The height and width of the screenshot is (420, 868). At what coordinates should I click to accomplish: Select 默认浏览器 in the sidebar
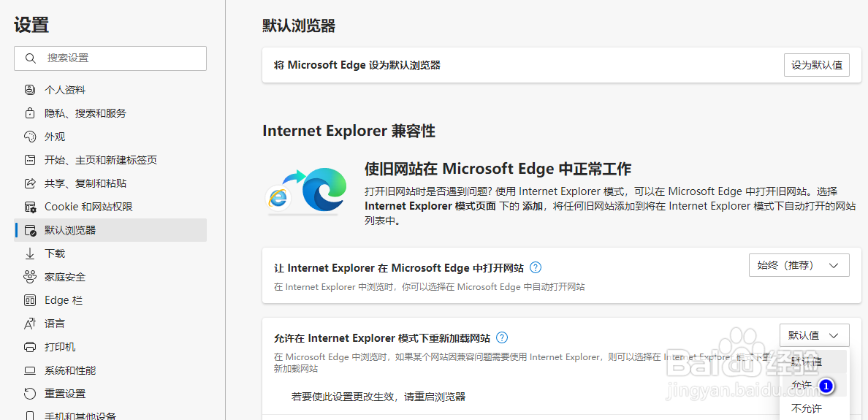coord(110,230)
